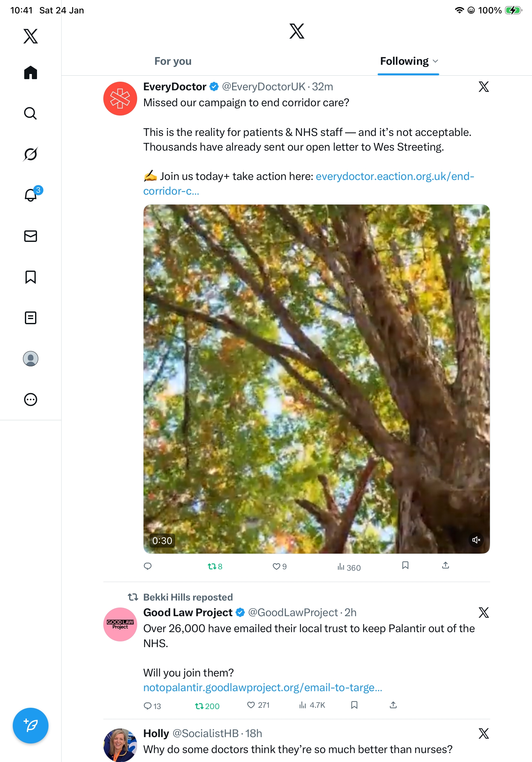
Task: Open share menu on EveryDoctor post
Action: [x=446, y=565]
